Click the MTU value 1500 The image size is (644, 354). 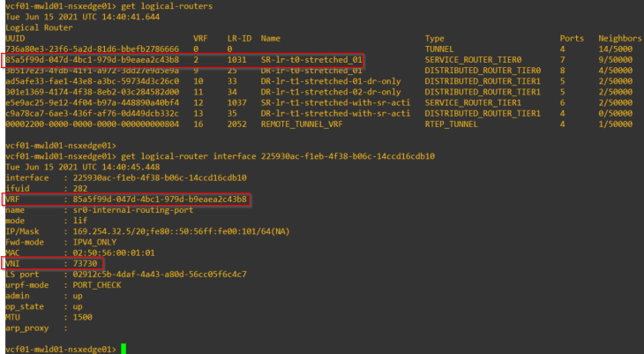pyautogui.click(x=83, y=317)
